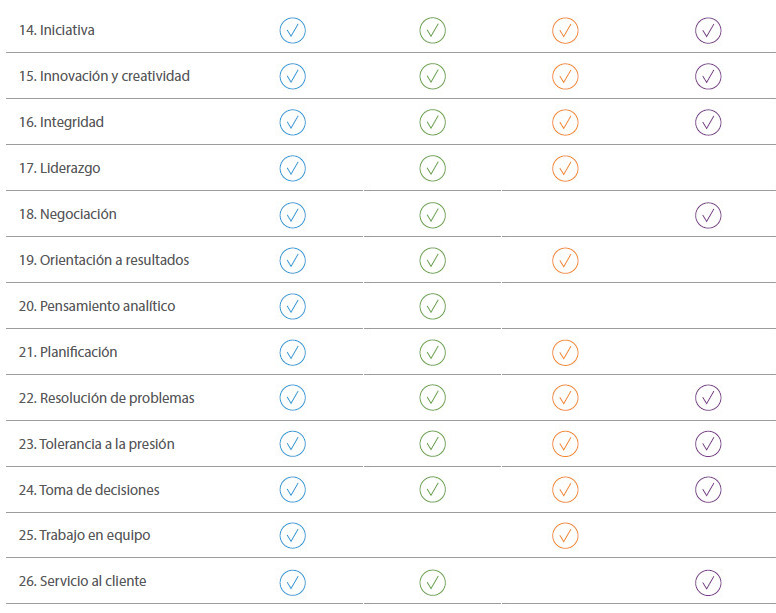This screenshot has height=613, width=776.
Task: Click green checkmark in Servicio al cliente row
Action: pyautogui.click(x=433, y=583)
